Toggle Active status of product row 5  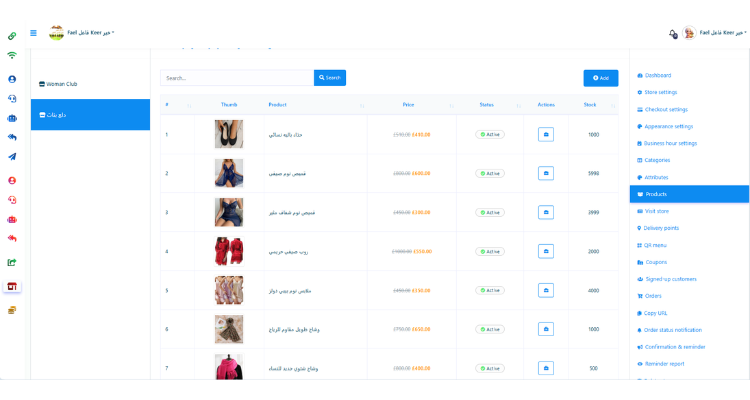coord(489,290)
